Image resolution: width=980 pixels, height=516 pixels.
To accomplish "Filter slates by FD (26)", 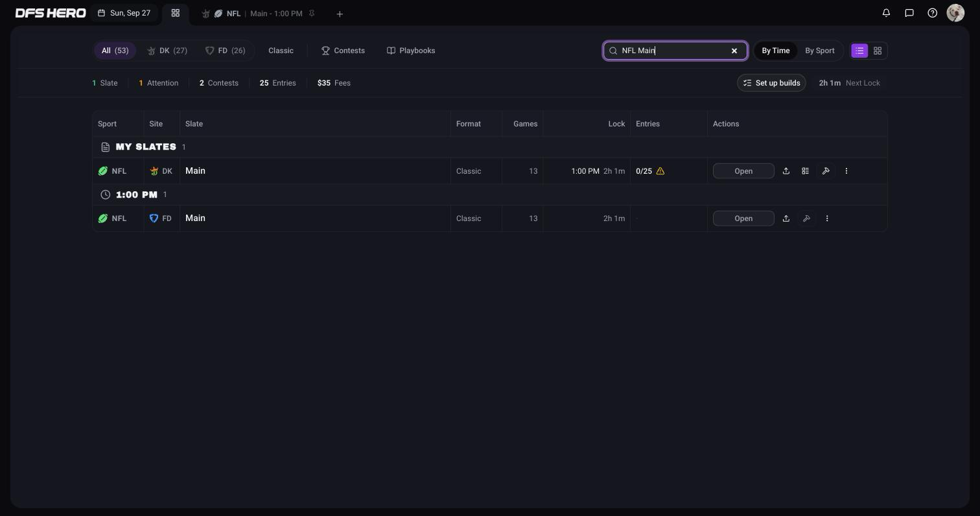I will (226, 51).
